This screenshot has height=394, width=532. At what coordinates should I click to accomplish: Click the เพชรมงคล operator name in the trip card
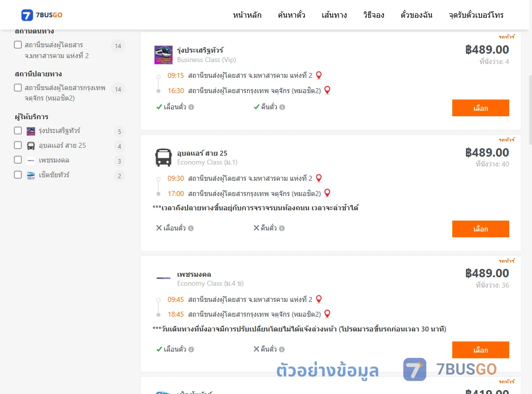coord(194,274)
